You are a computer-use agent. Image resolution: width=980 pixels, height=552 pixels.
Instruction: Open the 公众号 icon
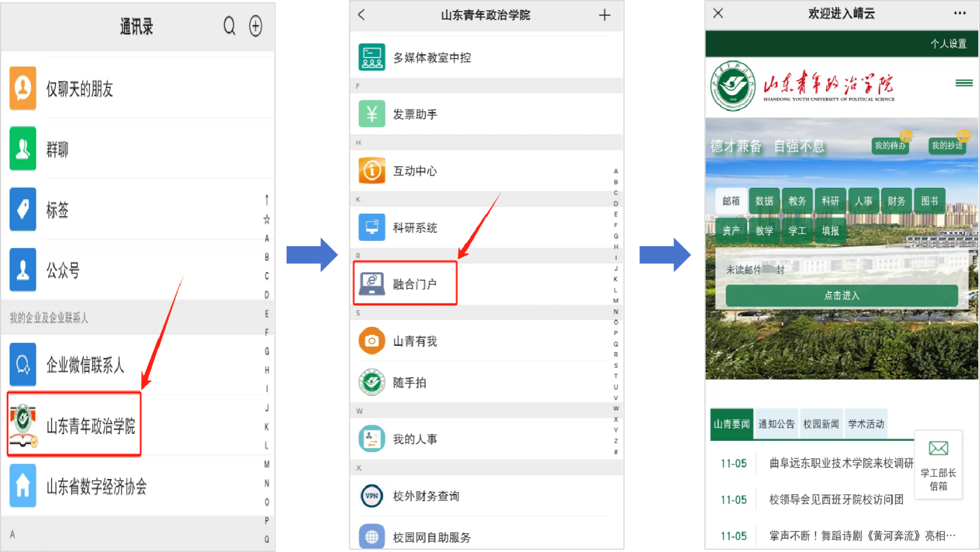coord(23,270)
